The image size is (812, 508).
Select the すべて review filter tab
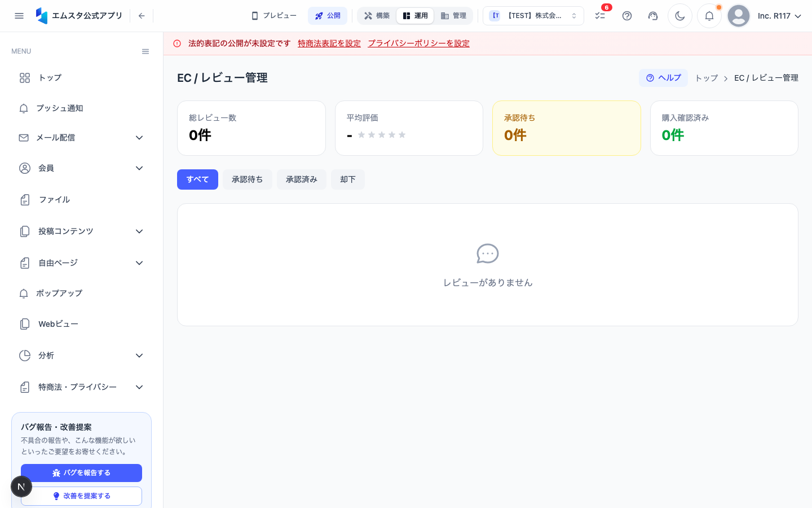tap(197, 179)
